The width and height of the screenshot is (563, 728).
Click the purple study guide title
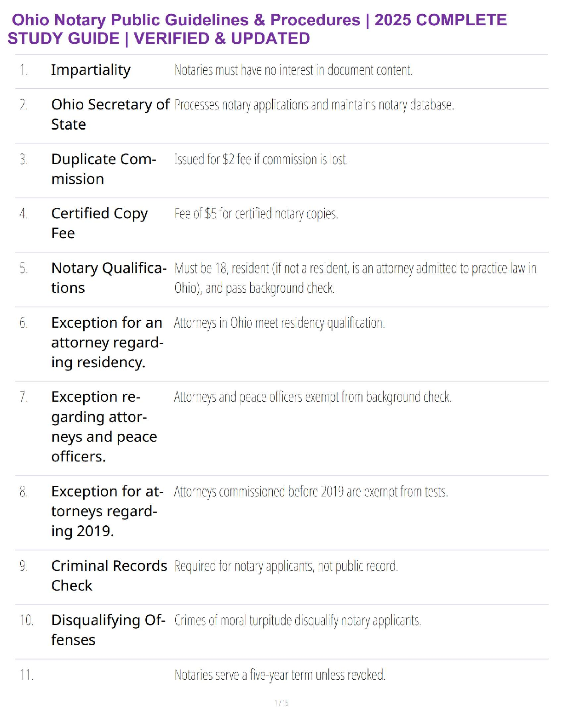(258, 29)
